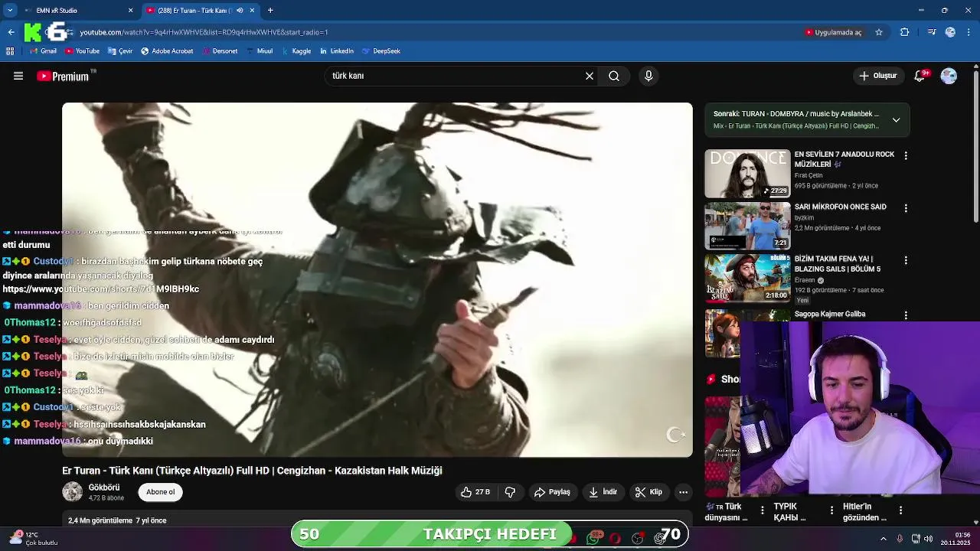Click the YouTube shorts link in chat
This screenshot has height=551, width=980.
pos(100,289)
